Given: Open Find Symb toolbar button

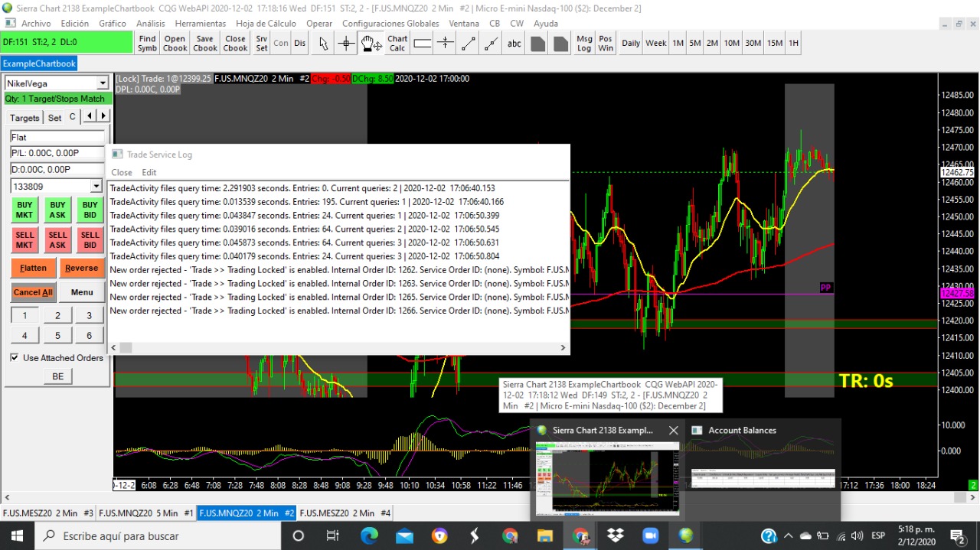Looking at the screenshot, I should [147, 44].
